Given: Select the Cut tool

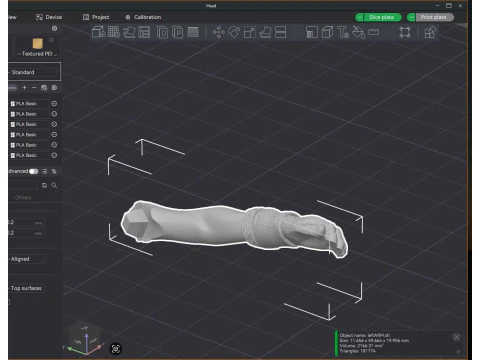Looking at the screenshot, I should pos(281,32).
